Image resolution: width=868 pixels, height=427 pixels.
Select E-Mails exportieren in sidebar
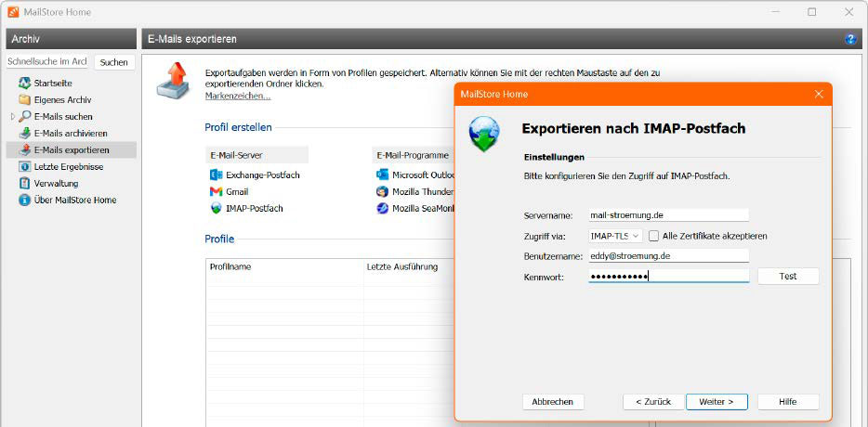tap(72, 149)
